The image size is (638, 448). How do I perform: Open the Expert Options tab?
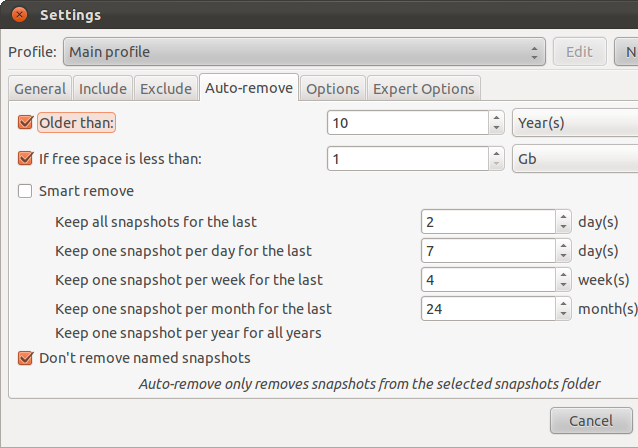tap(424, 89)
